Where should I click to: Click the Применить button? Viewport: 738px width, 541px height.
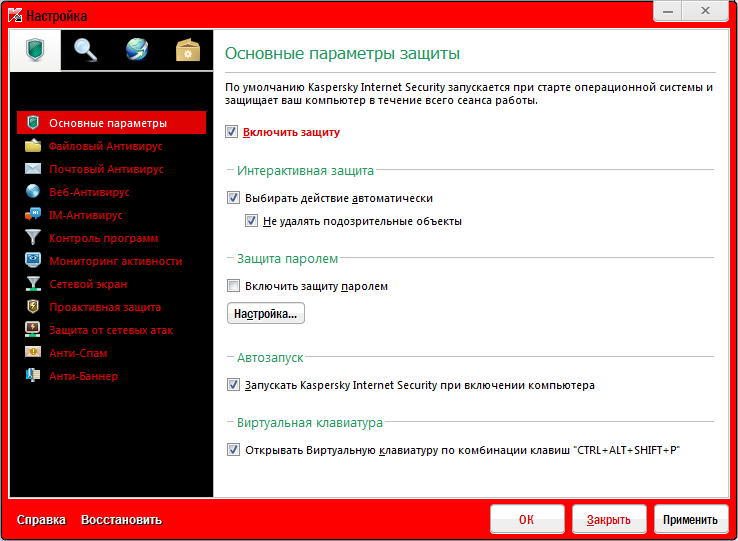[690, 519]
